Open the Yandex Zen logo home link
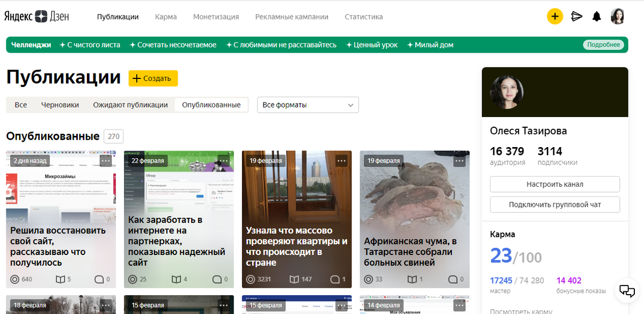 pos(37,17)
